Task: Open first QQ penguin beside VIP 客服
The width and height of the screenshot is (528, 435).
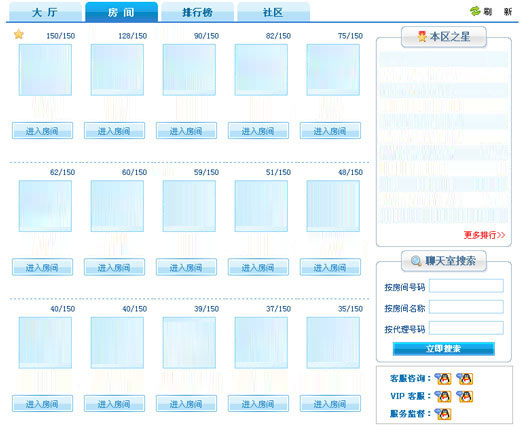Action: pyautogui.click(x=443, y=396)
